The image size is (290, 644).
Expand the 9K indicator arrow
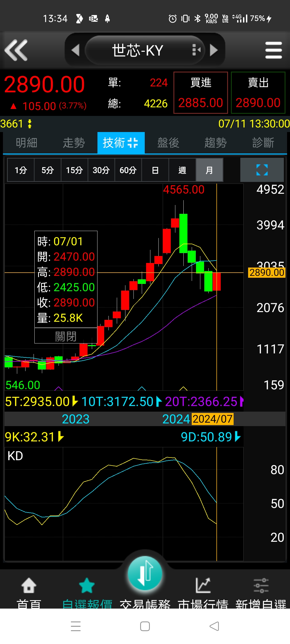[x=61, y=437]
